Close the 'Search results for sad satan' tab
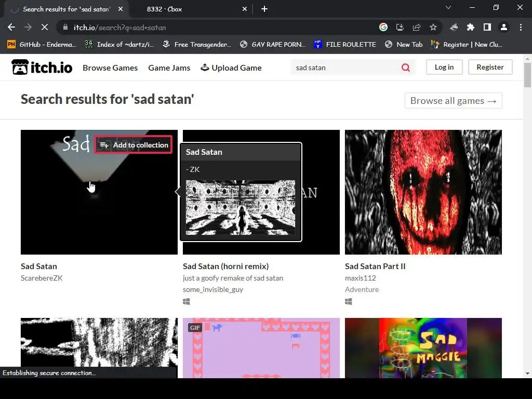This screenshot has height=399, width=532. (121, 9)
